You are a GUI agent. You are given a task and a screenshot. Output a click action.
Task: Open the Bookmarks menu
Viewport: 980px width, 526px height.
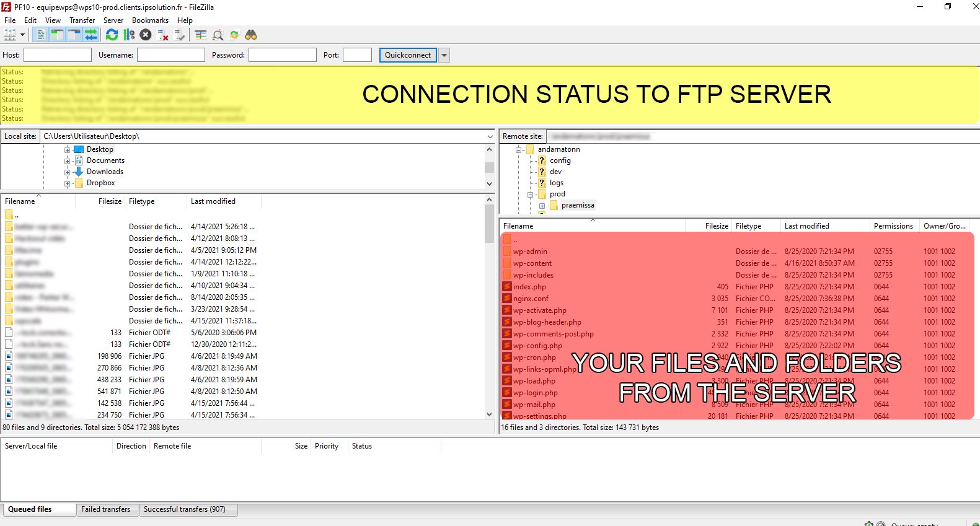pyautogui.click(x=150, y=20)
